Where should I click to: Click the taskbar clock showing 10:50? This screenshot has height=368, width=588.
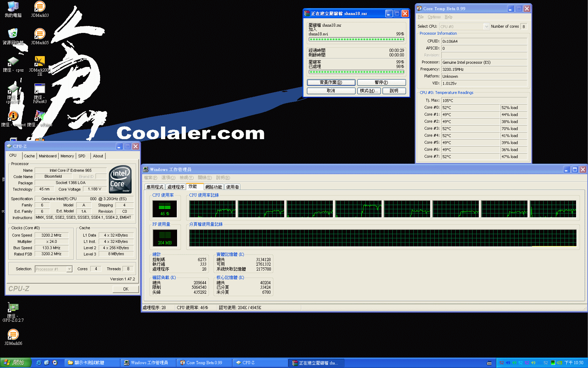tap(574, 363)
